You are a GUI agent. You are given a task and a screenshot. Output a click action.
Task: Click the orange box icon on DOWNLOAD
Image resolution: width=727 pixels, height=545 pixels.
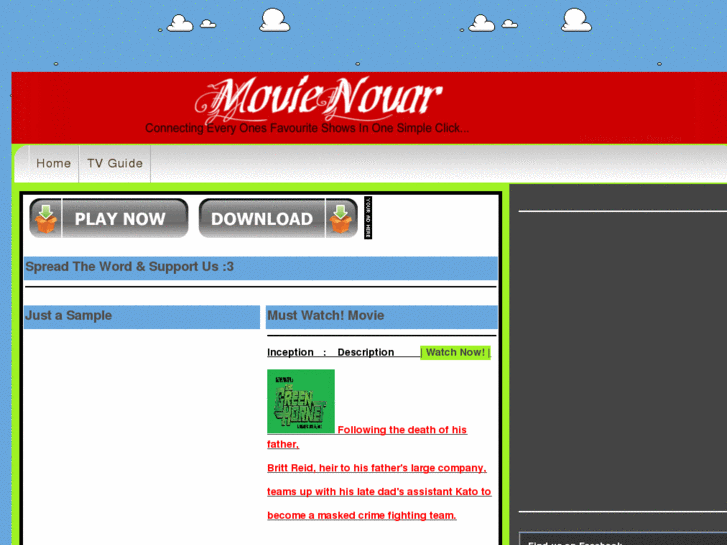[x=341, y=219]
